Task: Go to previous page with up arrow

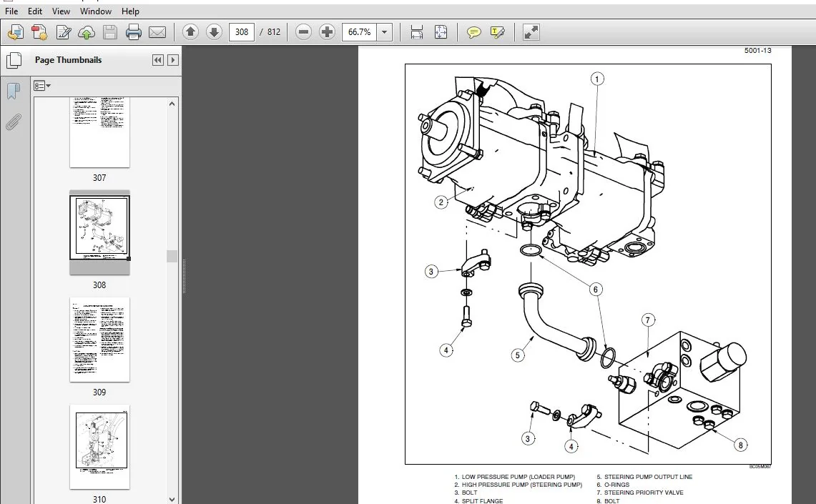Action: (x=190, y=32)
